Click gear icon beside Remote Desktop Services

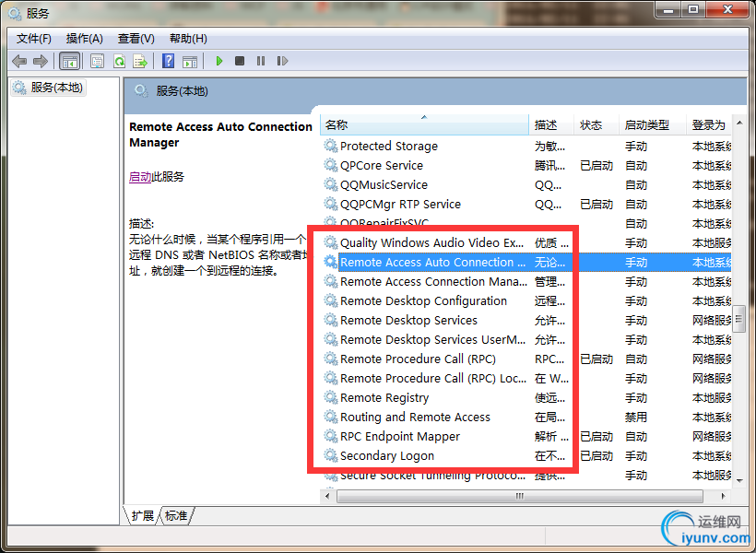click(330, 320)
